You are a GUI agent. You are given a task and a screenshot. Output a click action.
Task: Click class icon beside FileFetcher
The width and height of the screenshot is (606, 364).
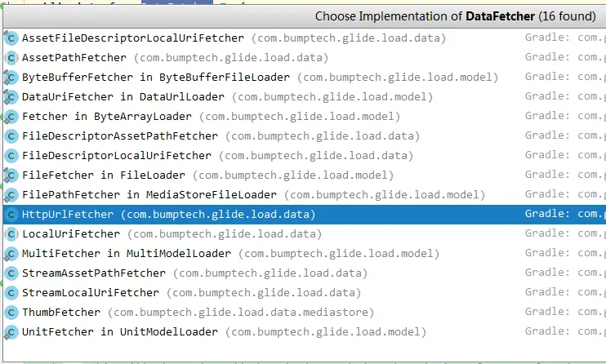coord(11,175)
